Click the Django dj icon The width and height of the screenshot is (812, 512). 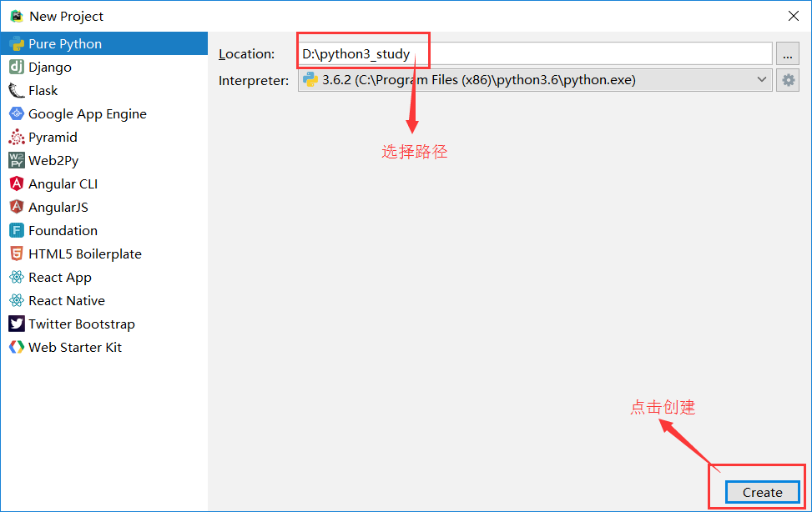pyautogui.click(x=17, y=67)
